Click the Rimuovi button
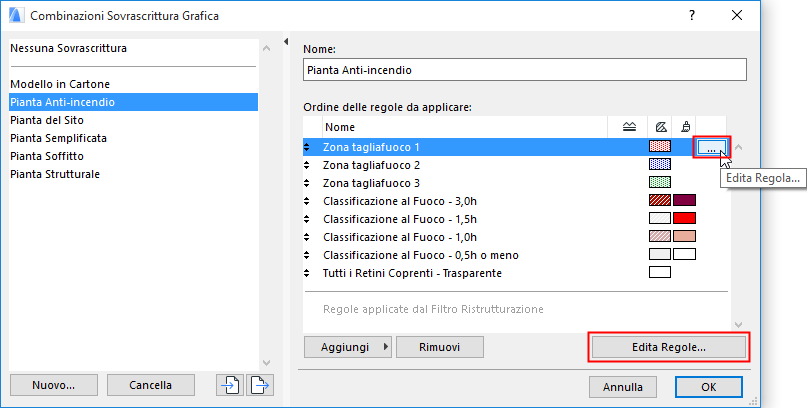Screen dimensions: 807x408 440,347
